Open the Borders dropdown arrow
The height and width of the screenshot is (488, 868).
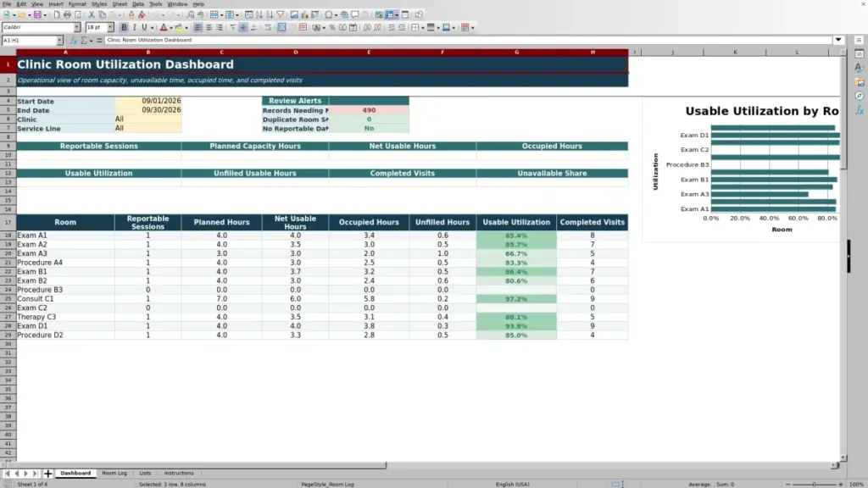(x=422, y=28)
